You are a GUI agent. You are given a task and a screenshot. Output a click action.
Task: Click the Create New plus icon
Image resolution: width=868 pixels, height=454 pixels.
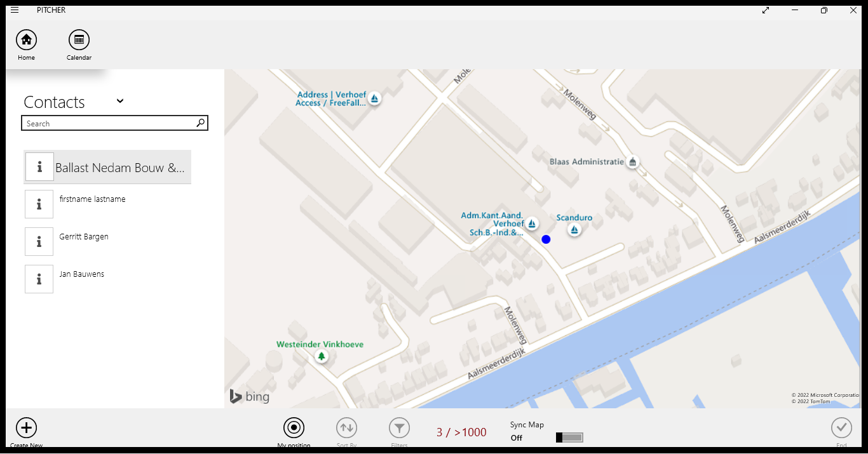26,428
